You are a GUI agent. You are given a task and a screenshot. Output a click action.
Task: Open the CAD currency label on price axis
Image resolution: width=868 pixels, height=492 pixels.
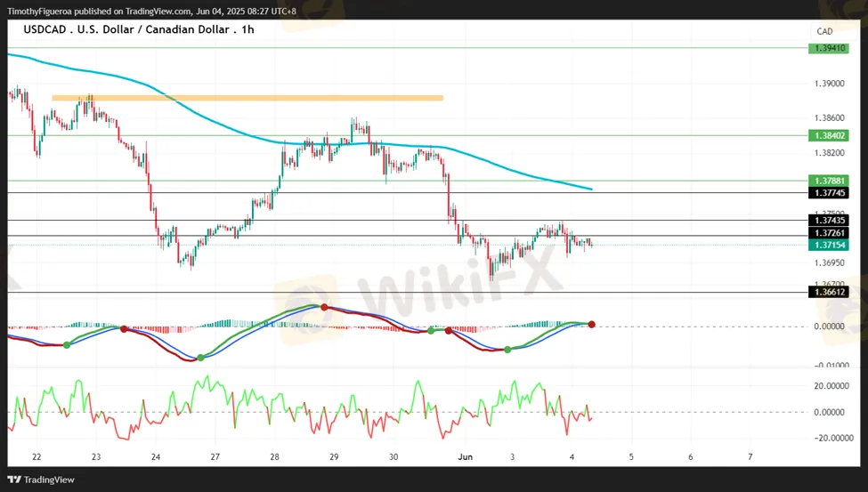(824, 31)
